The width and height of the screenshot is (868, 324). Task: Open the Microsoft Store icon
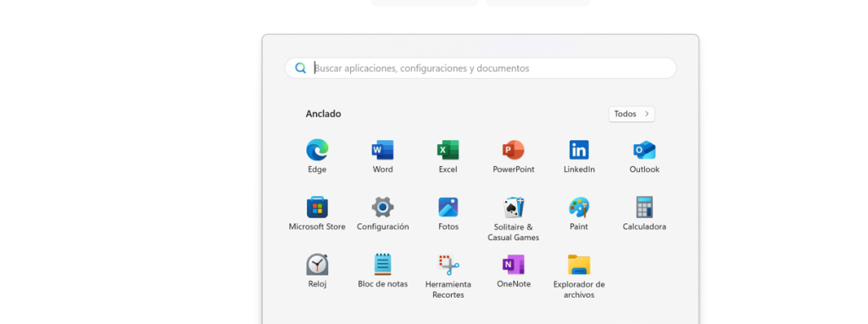point(317,208)
